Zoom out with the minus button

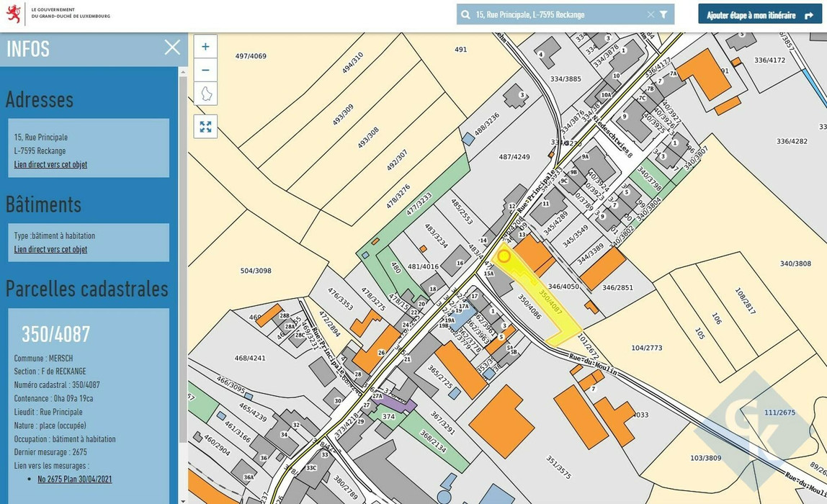[205, 70]
